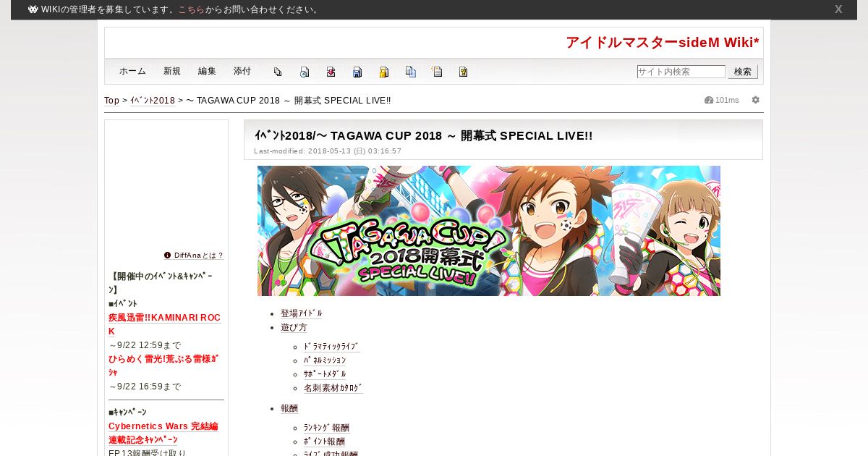868x456 pixels.
Task: Click the page reload icon with circular arrow
Action: 305,72
